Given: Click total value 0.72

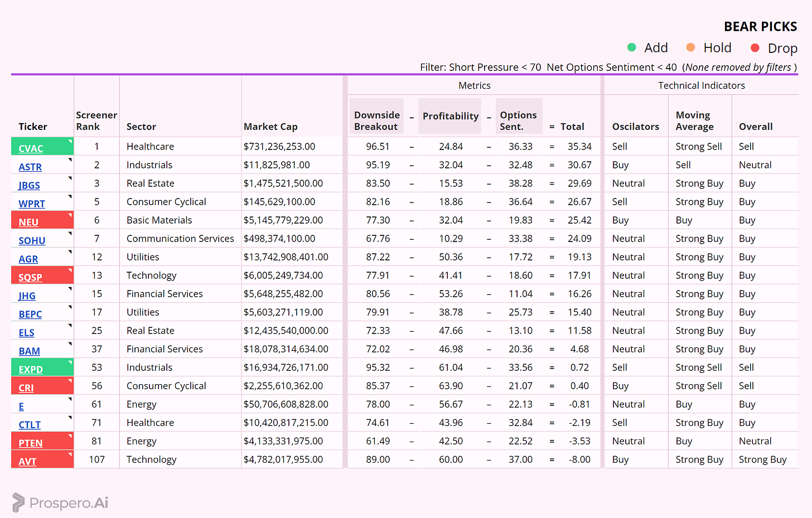Looking at the screenshot, I should point(579,367).
